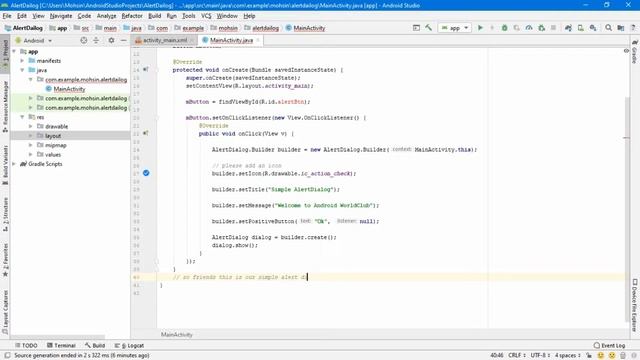This screenshot has width=640, height=360.
Task: Open the SDK Manager icon
Action: coord(593,28)
